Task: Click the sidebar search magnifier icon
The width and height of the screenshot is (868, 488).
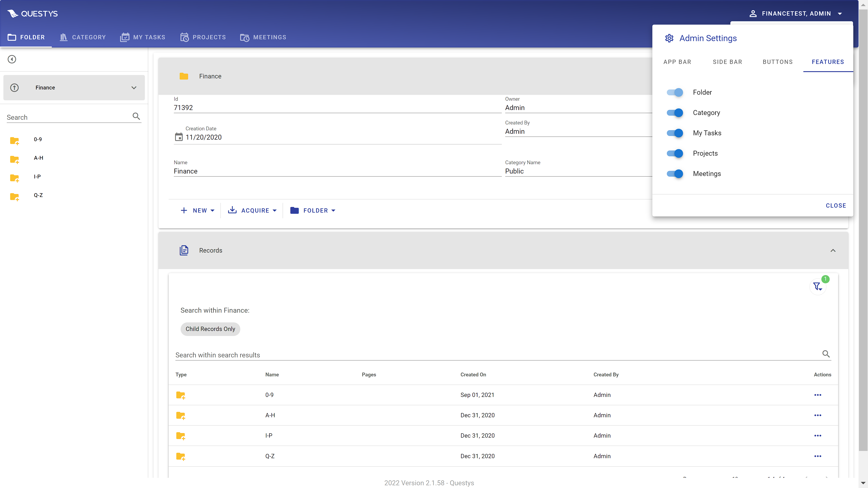Action: point(136,116)
